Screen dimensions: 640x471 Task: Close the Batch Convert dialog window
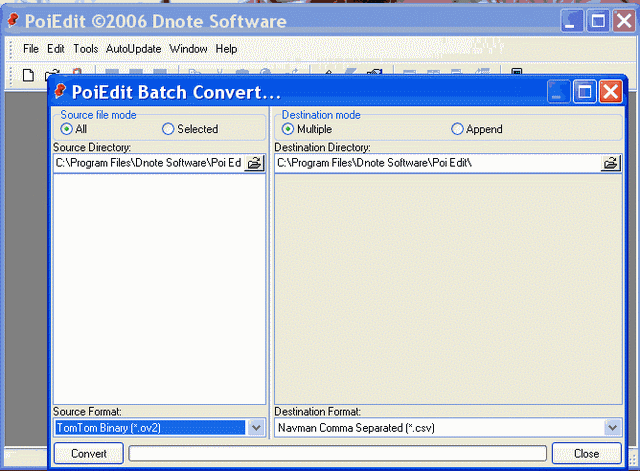609,92
